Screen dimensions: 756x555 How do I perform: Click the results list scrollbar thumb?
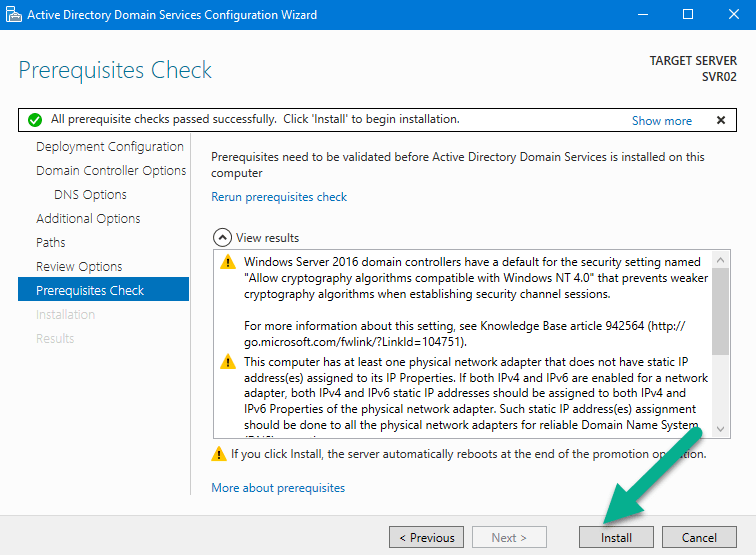tap(721, 311)
